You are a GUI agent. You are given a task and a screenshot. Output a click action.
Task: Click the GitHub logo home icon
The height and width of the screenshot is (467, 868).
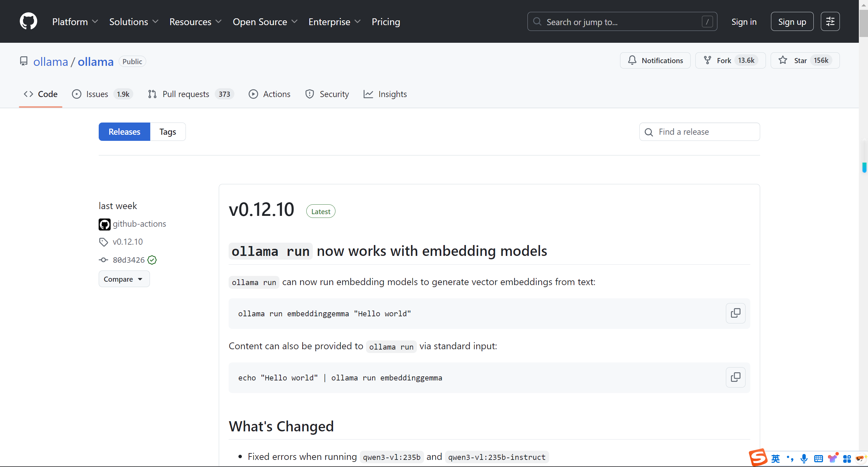point(28,21)
